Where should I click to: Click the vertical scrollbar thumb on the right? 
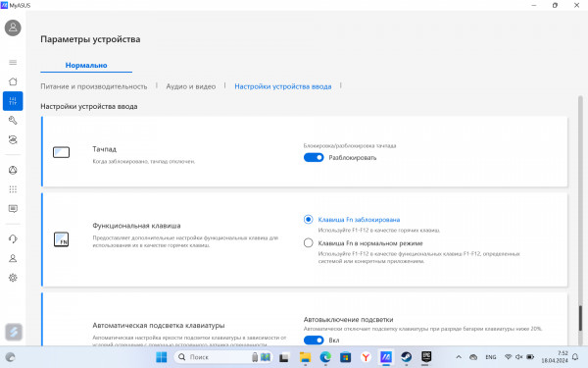580,318
